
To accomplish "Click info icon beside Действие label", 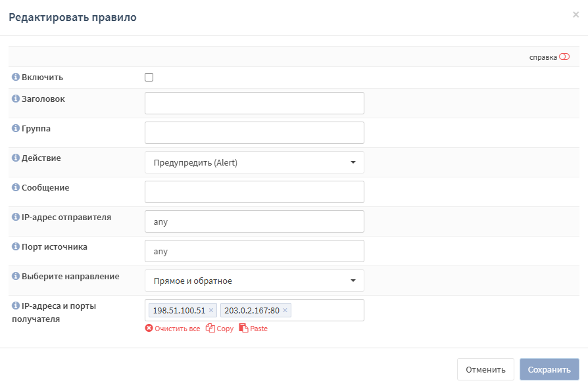I will pyautogui.click(x=16, y=158).
